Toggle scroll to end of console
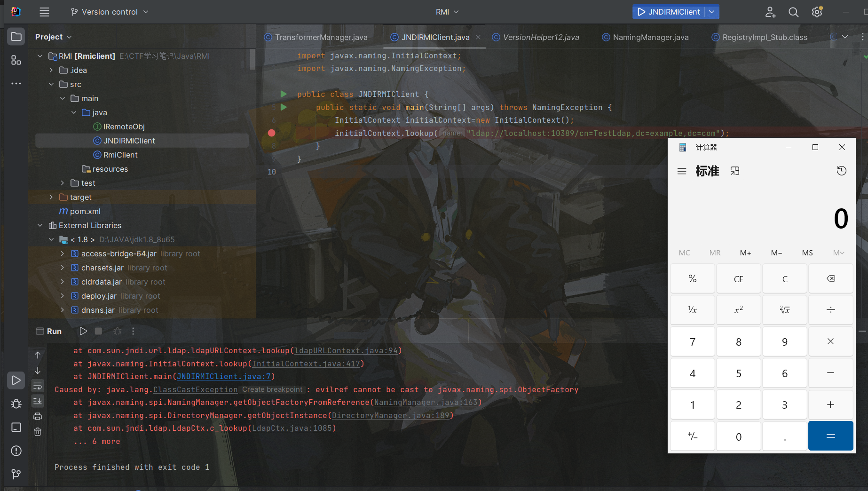This screenshot has height=491, width=868. click(x=38, y=401)
